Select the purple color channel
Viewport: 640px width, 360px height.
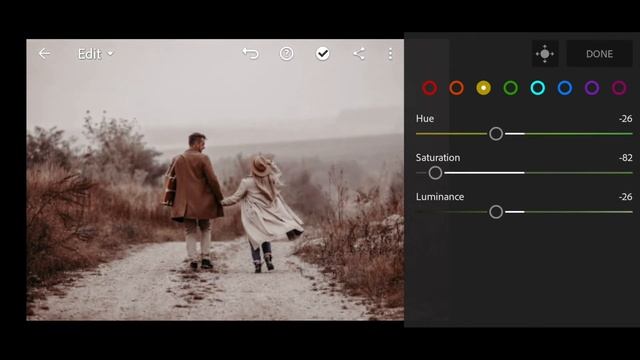click(x=592, y=88)
